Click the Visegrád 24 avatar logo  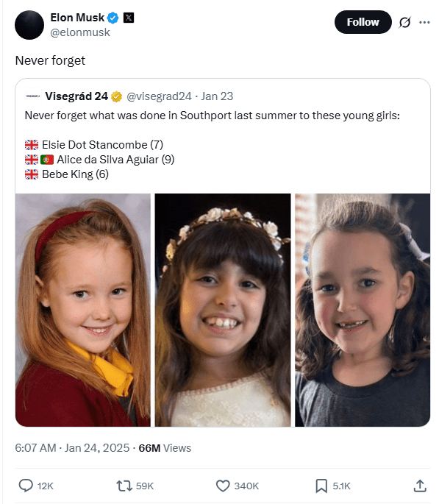point(33,96)
